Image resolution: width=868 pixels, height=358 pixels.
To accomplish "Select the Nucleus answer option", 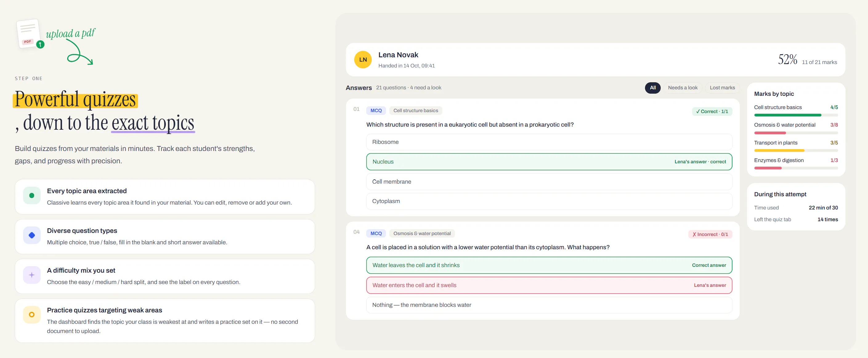I will pyautogui.click(x=549, y=162).
